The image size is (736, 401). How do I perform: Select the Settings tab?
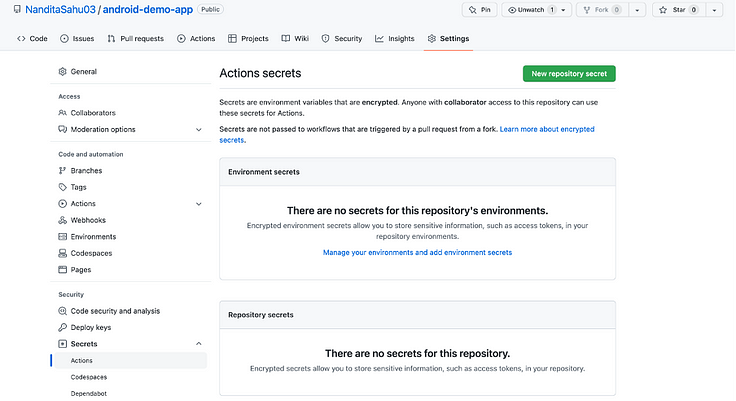tap(448, 39)
